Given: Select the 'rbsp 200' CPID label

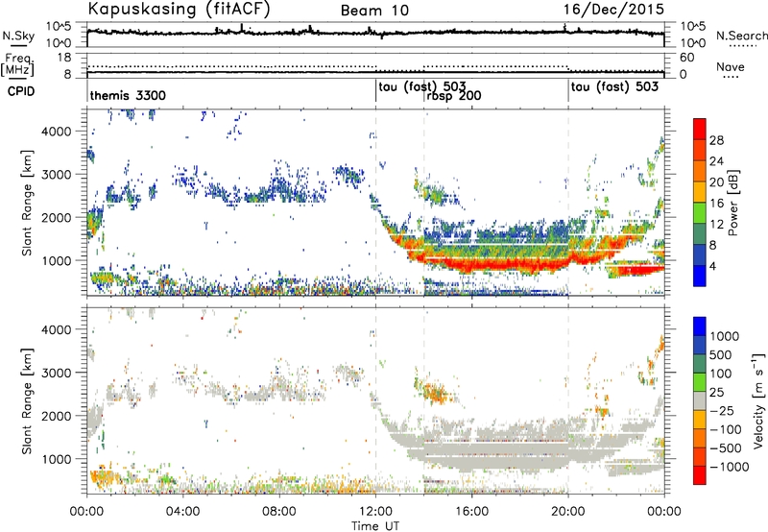Looking at the screenshot, I should (x=453, y=95).
